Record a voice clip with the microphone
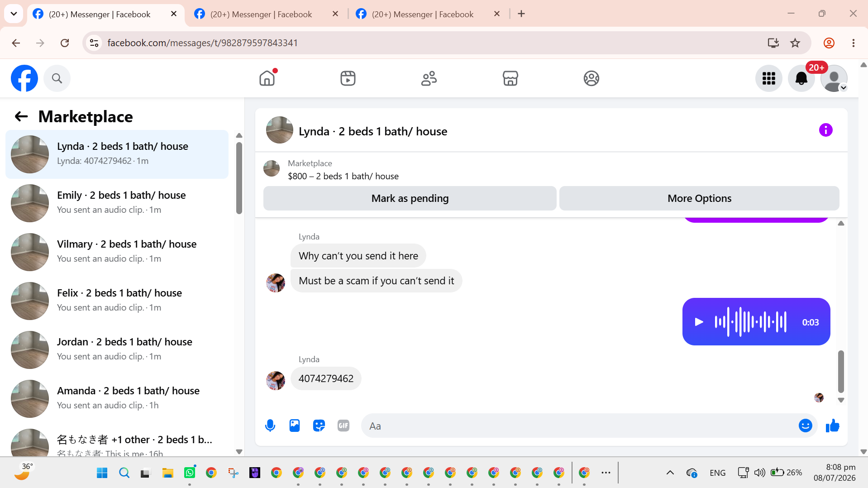 click(270, 426)
